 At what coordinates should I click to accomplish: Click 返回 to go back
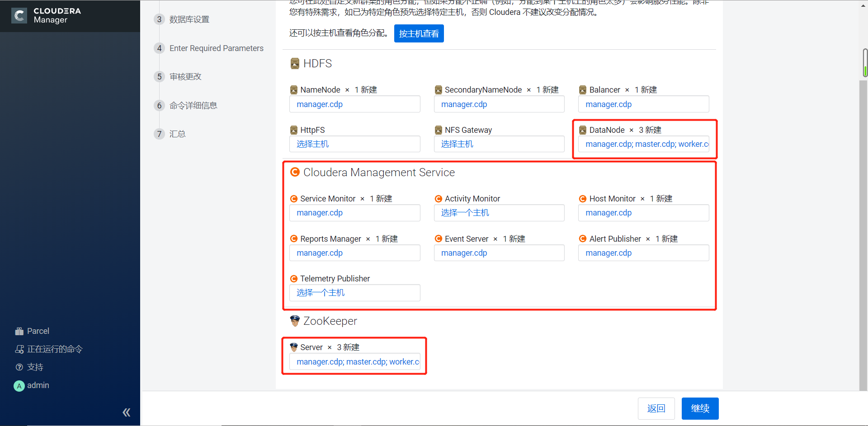click(x=656, y=408)
